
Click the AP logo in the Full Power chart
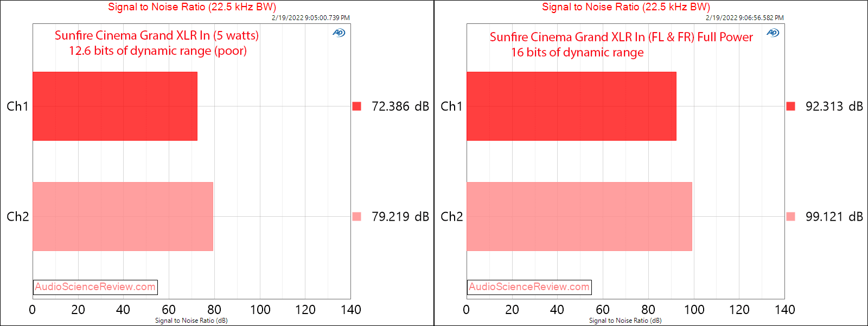pos(773,33)
